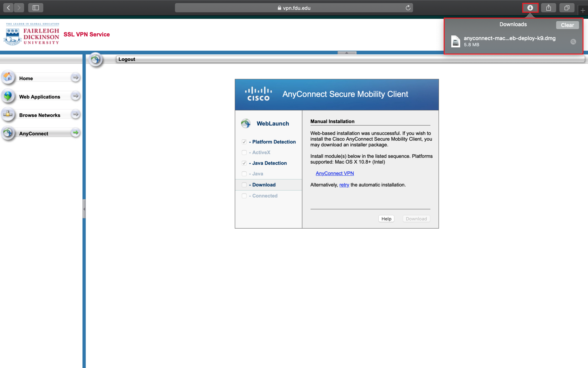Click the Java Detection step label
This screenshot has width=588, height=368.
269,163
